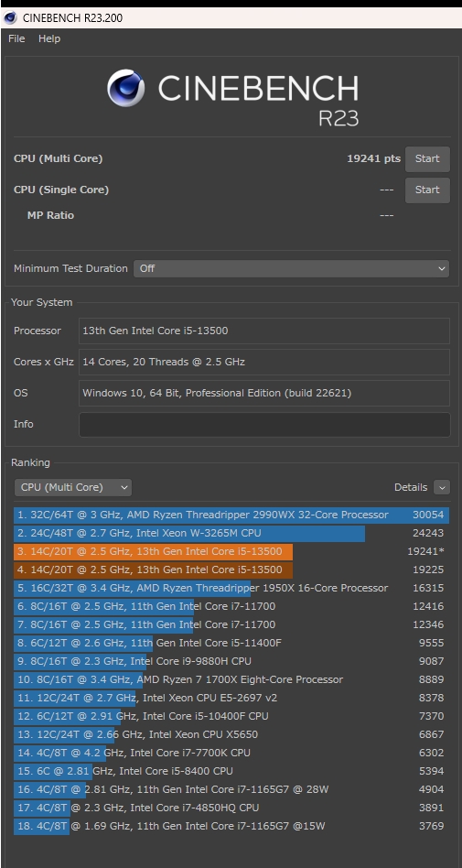Select the Xeon W-3265M ranking row

pos(231,533)
